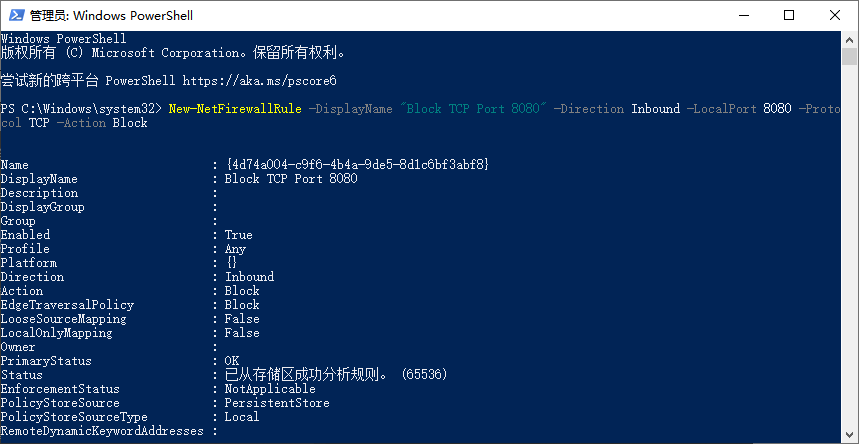Click the Inbound value in the Direction output row
859x444 pixels.
tap(249, 277)
